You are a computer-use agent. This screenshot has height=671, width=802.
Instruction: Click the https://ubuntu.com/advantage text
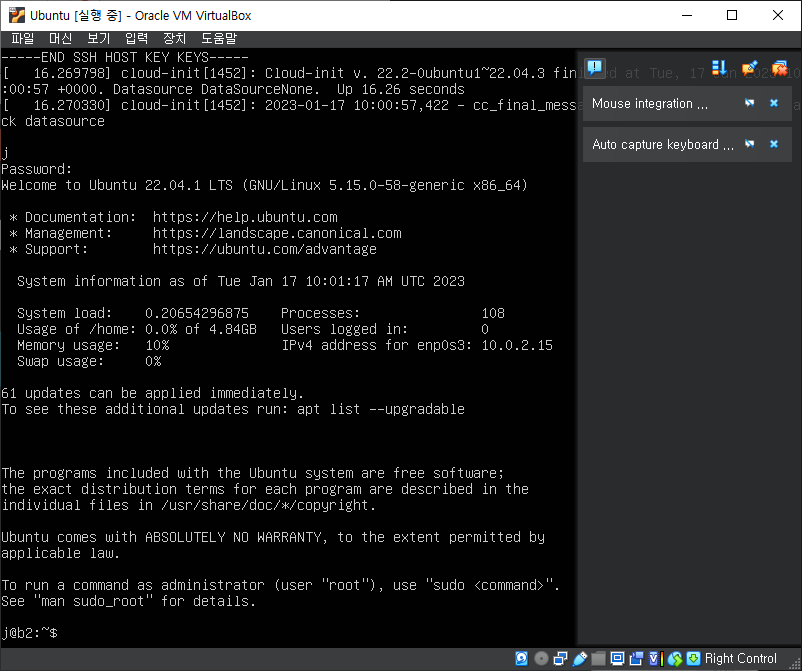[x=265, y=249]
